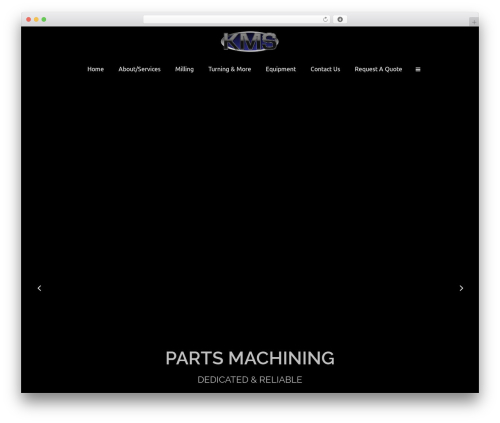Screen dimensions: 500x423
Task: Open a new browser tab with plus
Action: click(x=474, y=22)
